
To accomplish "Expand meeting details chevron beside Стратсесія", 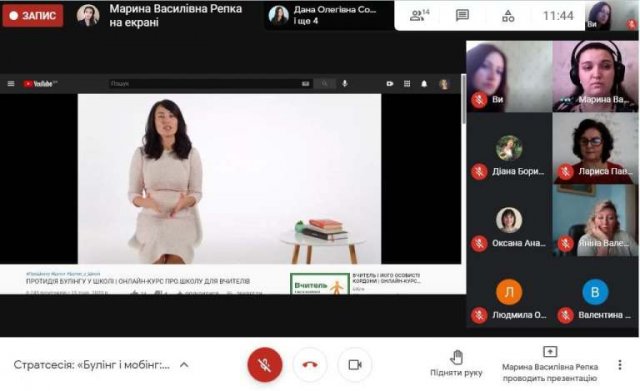I will click(184, 364).
